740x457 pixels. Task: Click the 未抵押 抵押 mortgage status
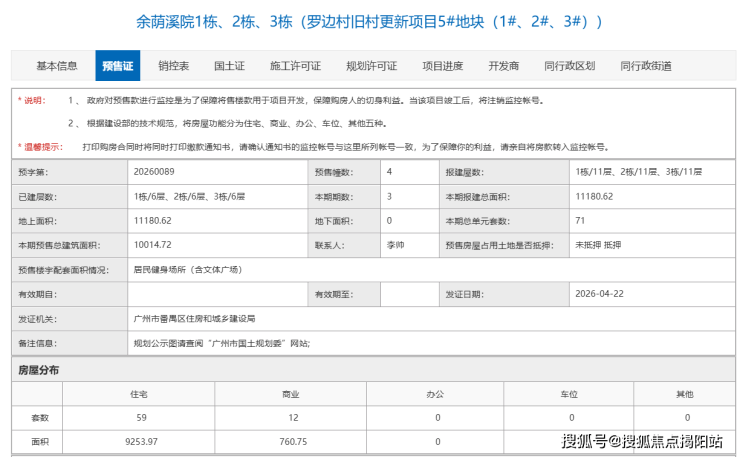[x=598, y=245]
